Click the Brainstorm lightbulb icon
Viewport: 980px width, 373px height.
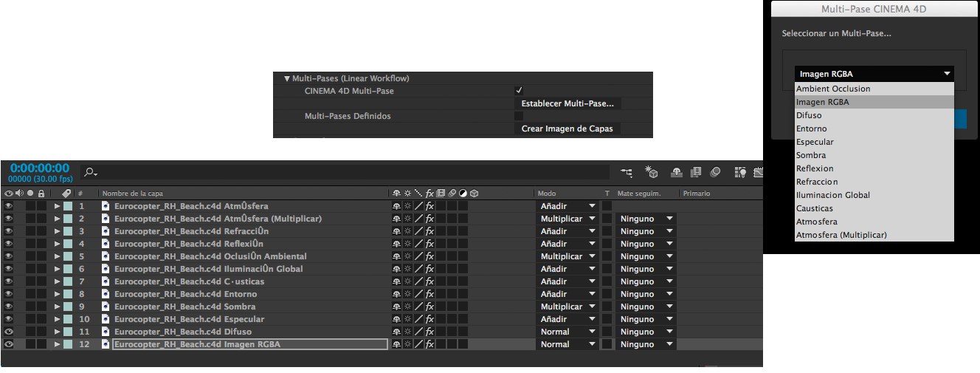[740, 172]
